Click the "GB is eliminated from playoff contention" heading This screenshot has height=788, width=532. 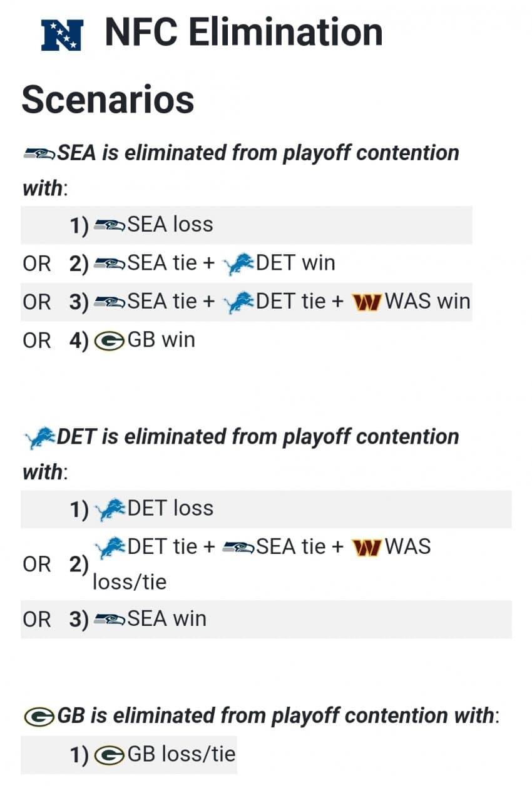(x=275, y=715)
